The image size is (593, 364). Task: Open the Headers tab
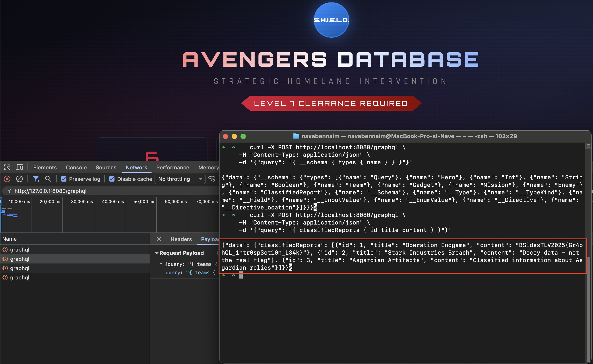181,239
